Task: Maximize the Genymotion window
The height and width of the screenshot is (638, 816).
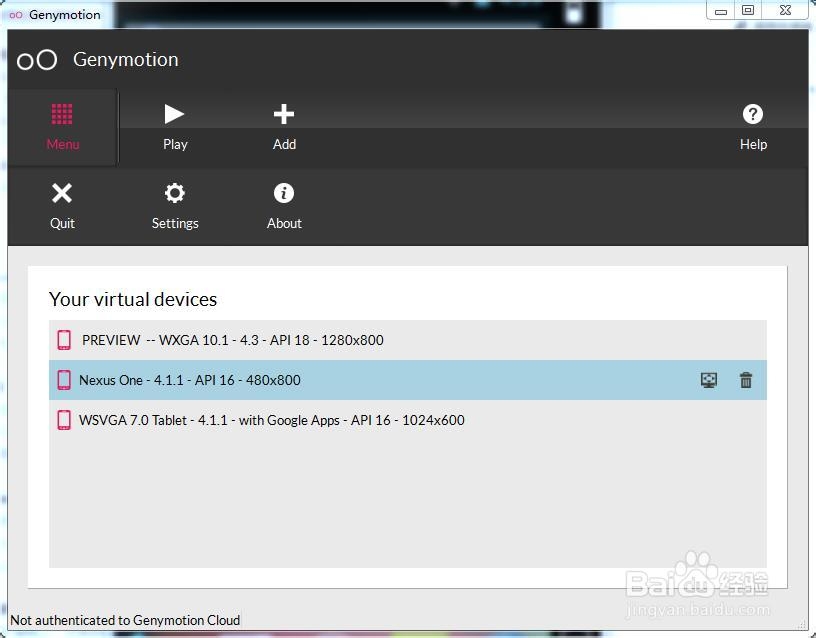Action: pyautogui.click(x=748, y=11)
